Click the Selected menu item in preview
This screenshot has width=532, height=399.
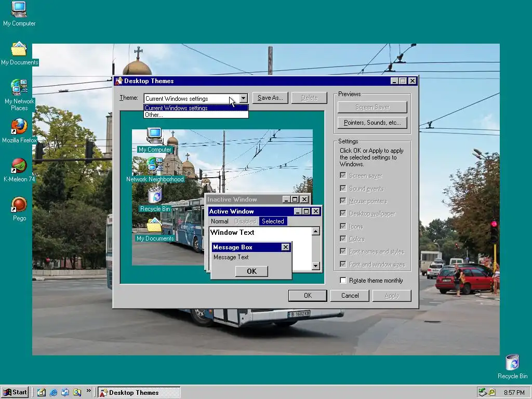click(x=273, y=221)
